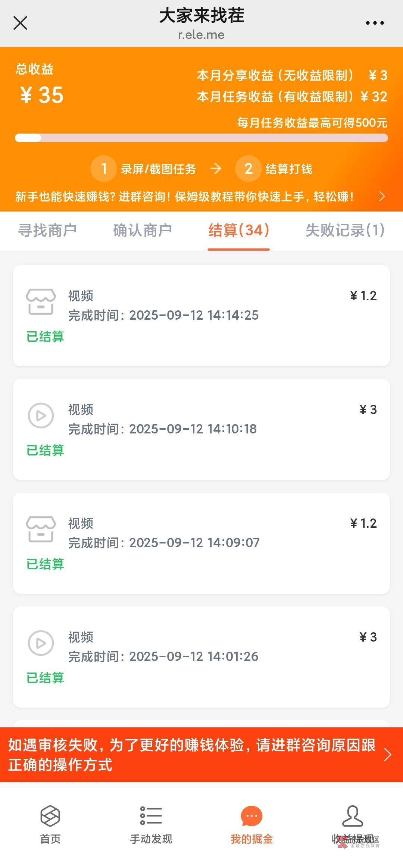Viewport: 403px width, 868px height.
Task: Open the 失败记录(1) tab
Action: (345, 230)
